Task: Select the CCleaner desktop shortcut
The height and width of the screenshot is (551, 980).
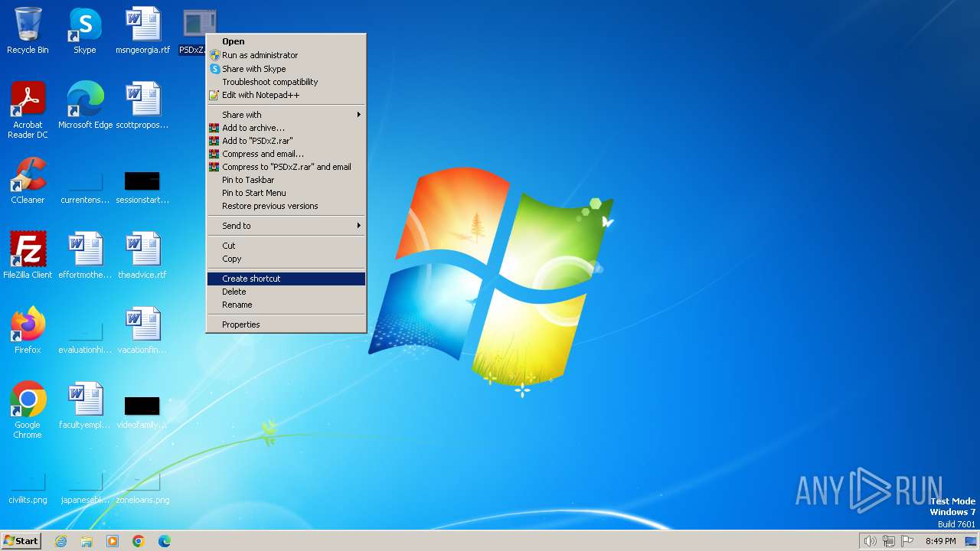Action: 28,181
